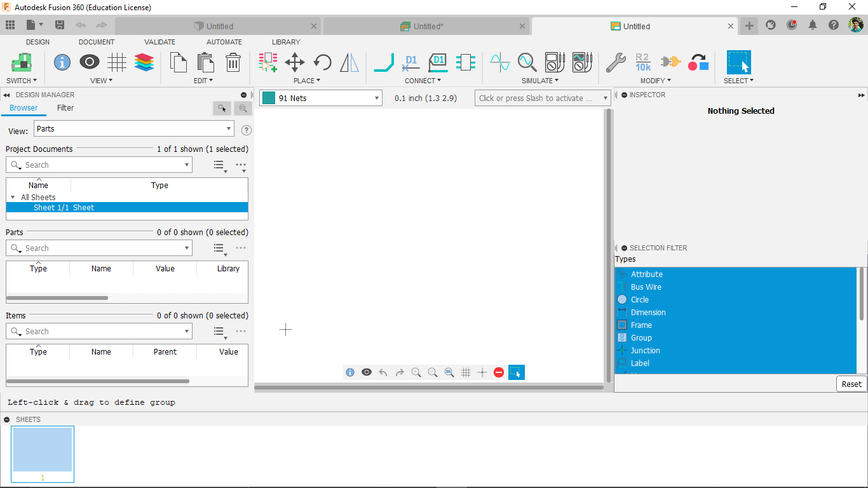Collapse the SHEETS panel

(x=6, y=419)
